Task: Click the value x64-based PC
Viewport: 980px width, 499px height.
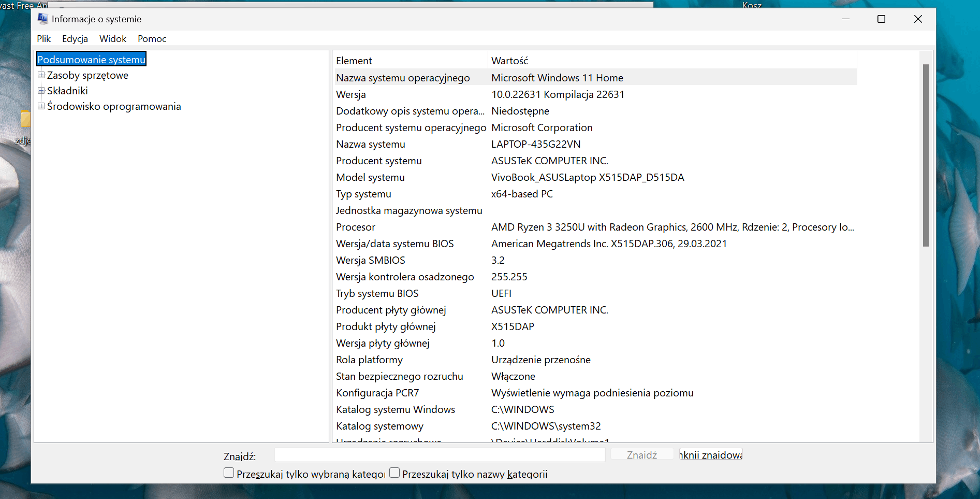Action: (522, 194)
